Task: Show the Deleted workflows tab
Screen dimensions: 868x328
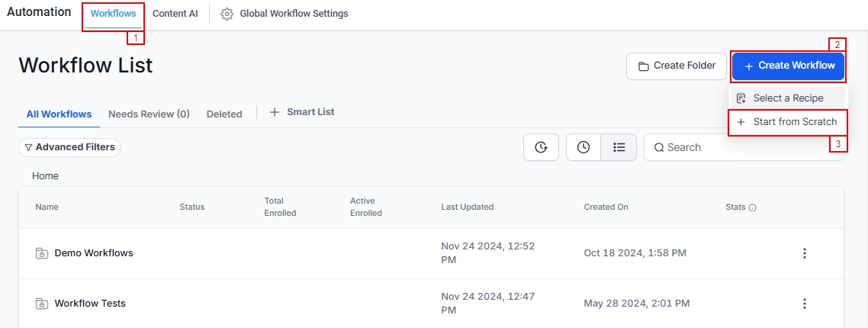Action: coord(224,114)
